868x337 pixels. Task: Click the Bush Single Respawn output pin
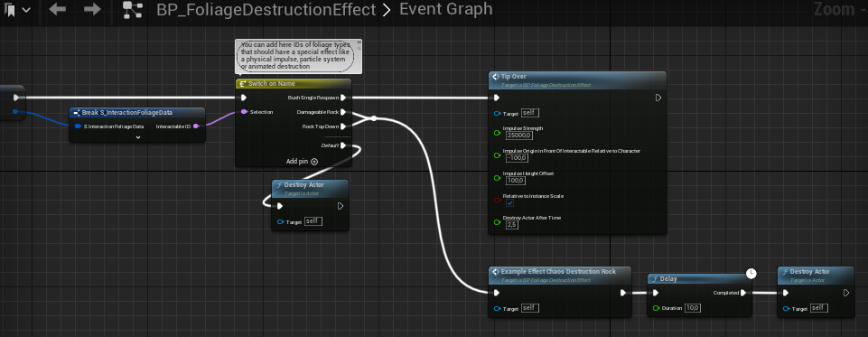tap(343, 98)
